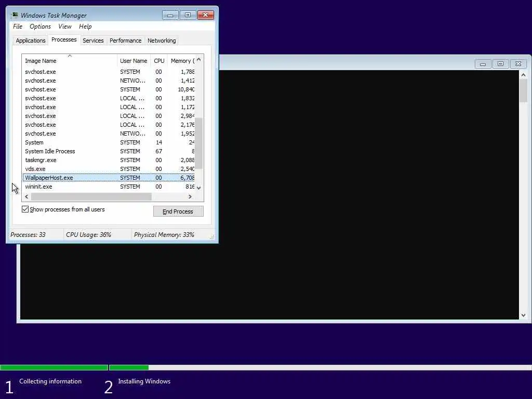Image resolution: width=532 pixels, height=399 pixels.
Task: Click scroll down arrow in process list
Action: coord(199,188)
